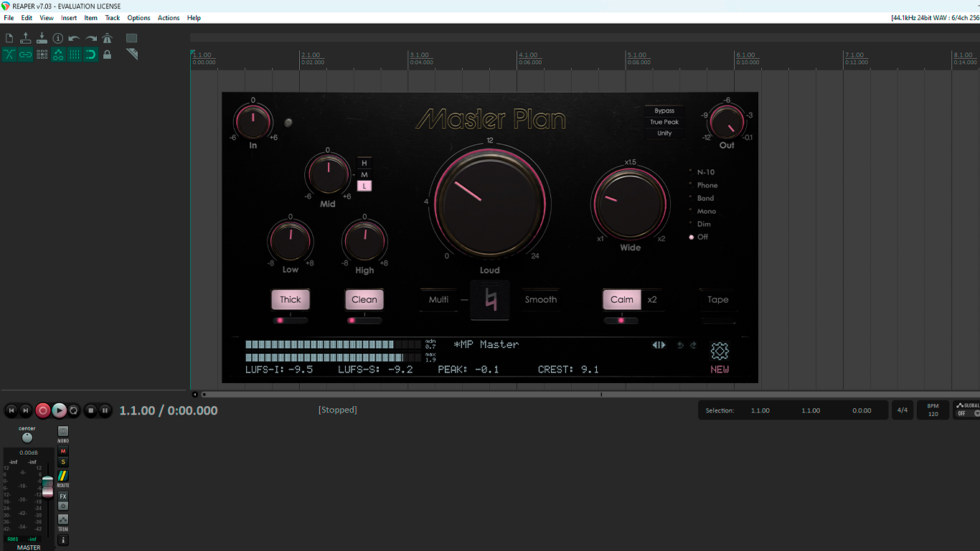Toggle the x2 button beside Calm
Image resolution: width=980 pixels, height=551 pixels.
652,300
